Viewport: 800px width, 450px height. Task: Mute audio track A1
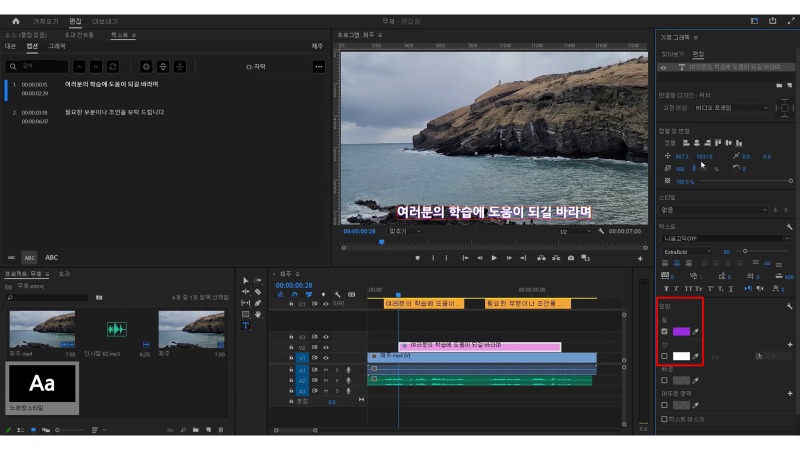click(x=326, y=369)
